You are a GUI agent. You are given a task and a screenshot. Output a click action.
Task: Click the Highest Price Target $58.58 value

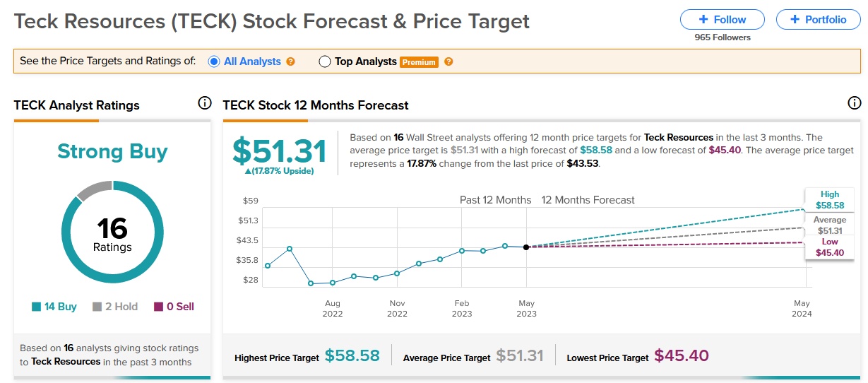(352, 356)
